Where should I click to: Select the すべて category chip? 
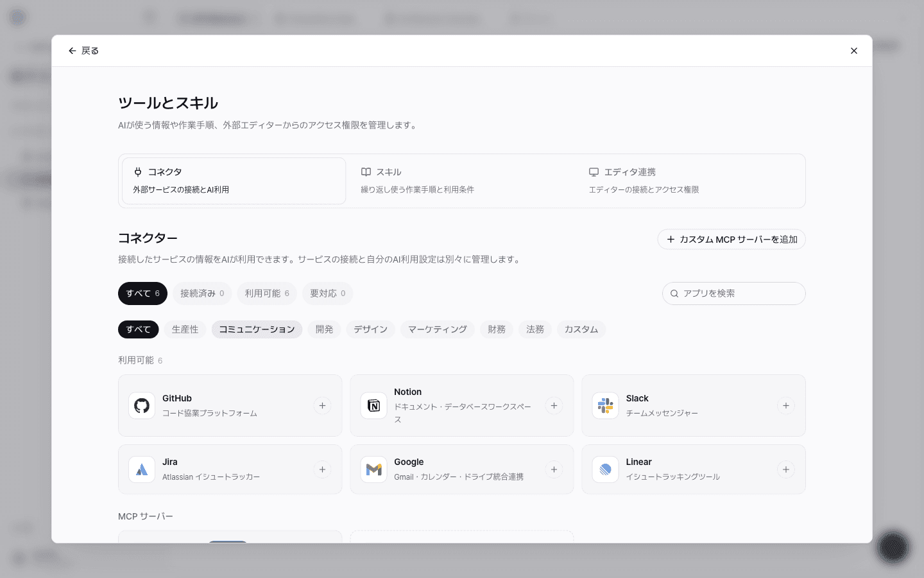139,329
